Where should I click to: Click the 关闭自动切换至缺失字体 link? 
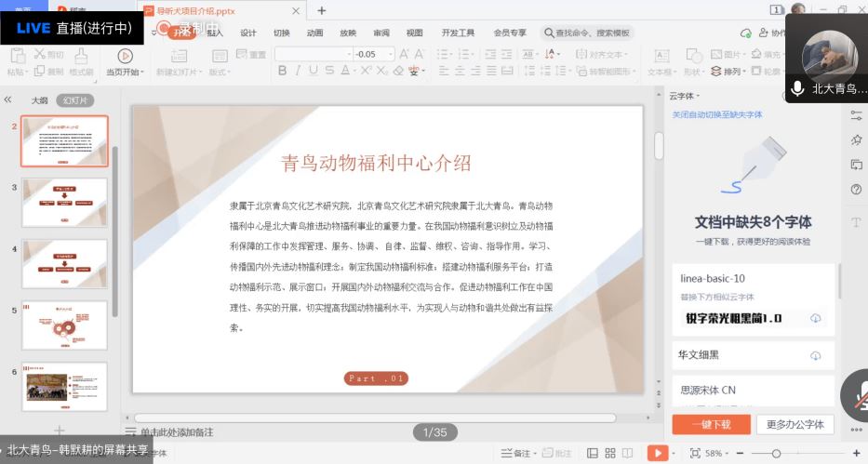(x=717, y=114)
